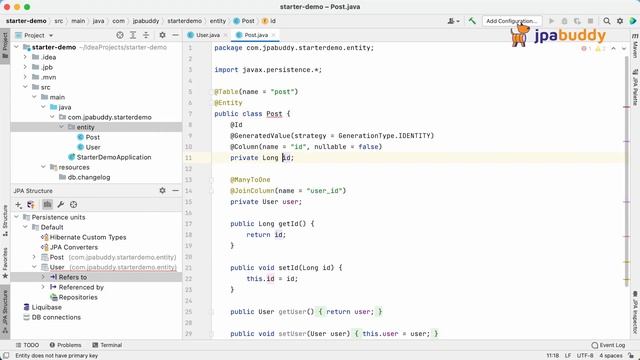640x360 pixels.
Task: Switch to the User.java tab
Action: click(207, 35)
